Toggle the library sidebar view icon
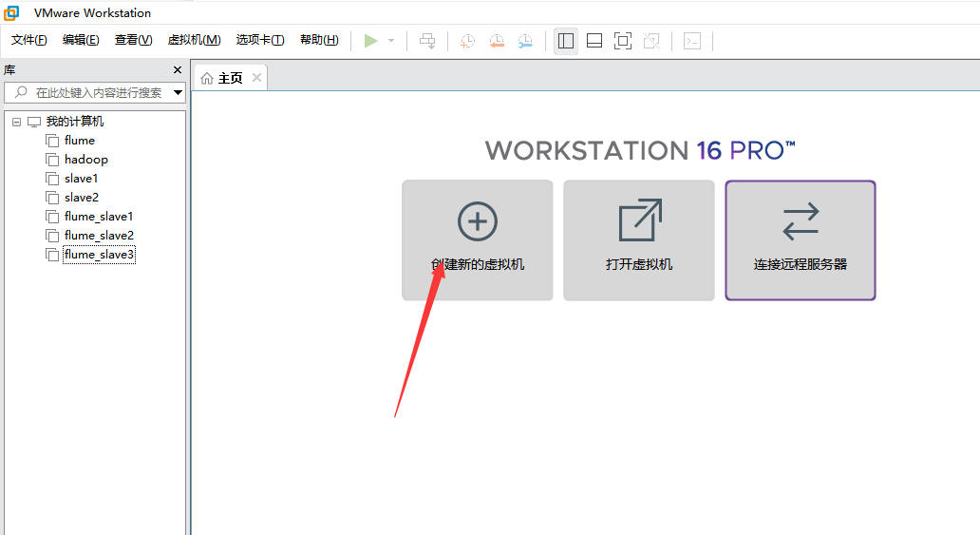Screen dimensions: 980x535 coord(566,41)
